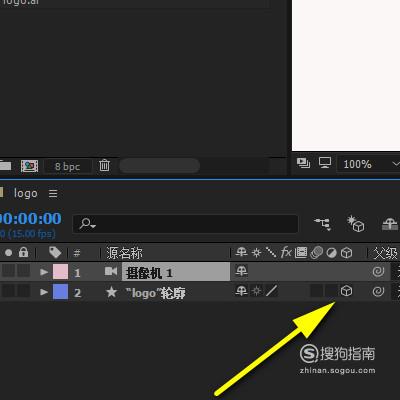
Task: Click the camera icon of 摄像机 1 layer
Action: click(111, 272)
